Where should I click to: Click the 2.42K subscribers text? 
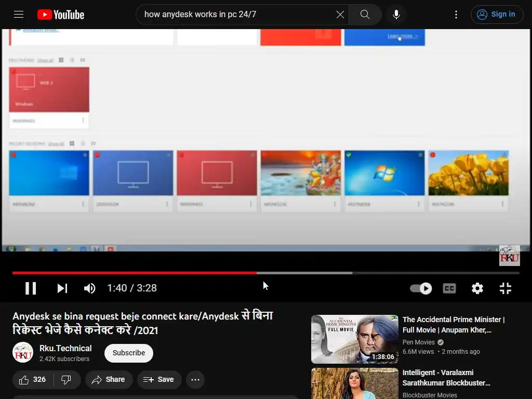64,359
